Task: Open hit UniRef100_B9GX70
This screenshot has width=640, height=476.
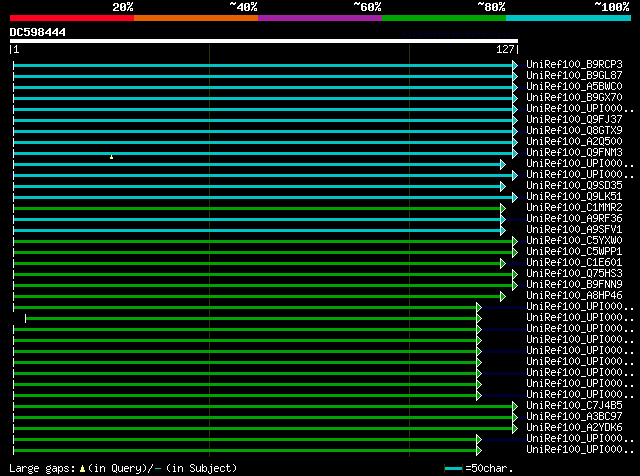Action: coord(574,98)
